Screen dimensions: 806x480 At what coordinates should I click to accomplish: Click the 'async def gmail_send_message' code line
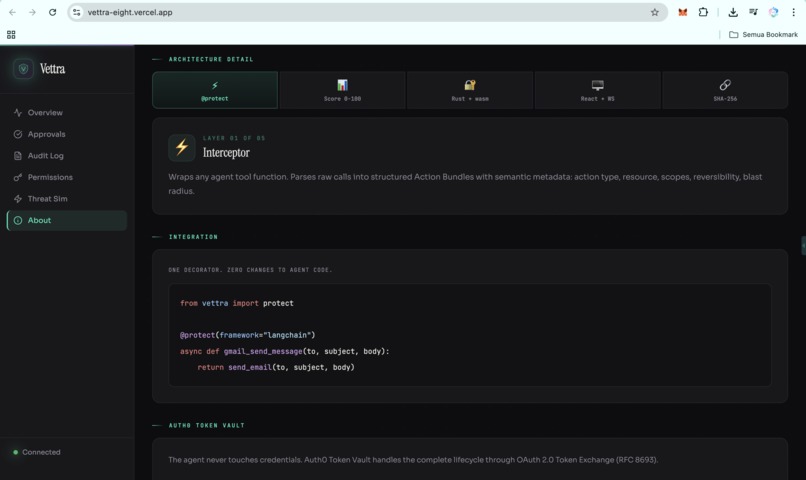[x=285, y=352]
